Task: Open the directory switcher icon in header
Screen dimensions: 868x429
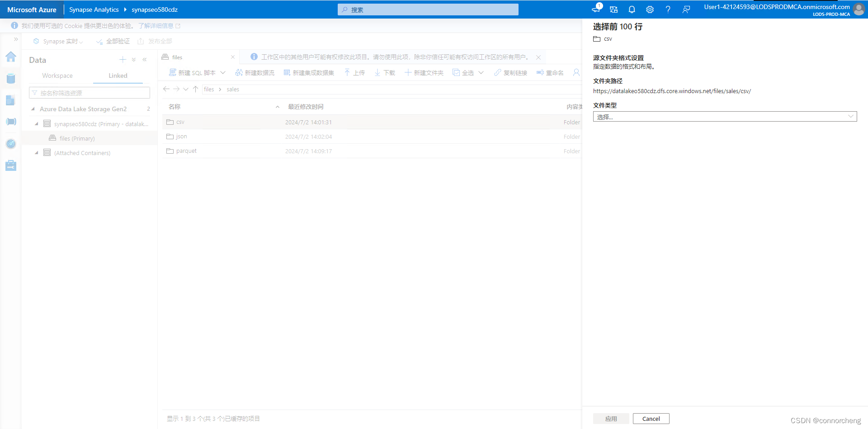Action: (613, 9)
